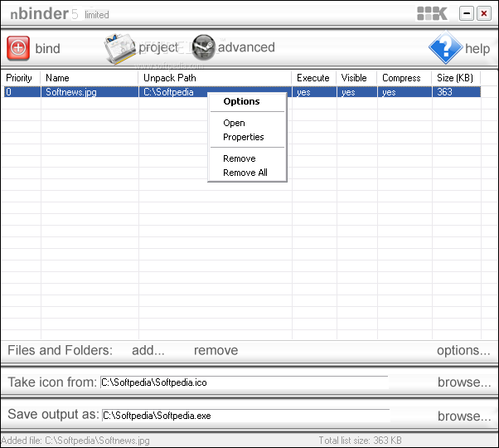Screen dimensions: 499x448
Task: Browse for the output save location
Action: [x=464, y=416]
